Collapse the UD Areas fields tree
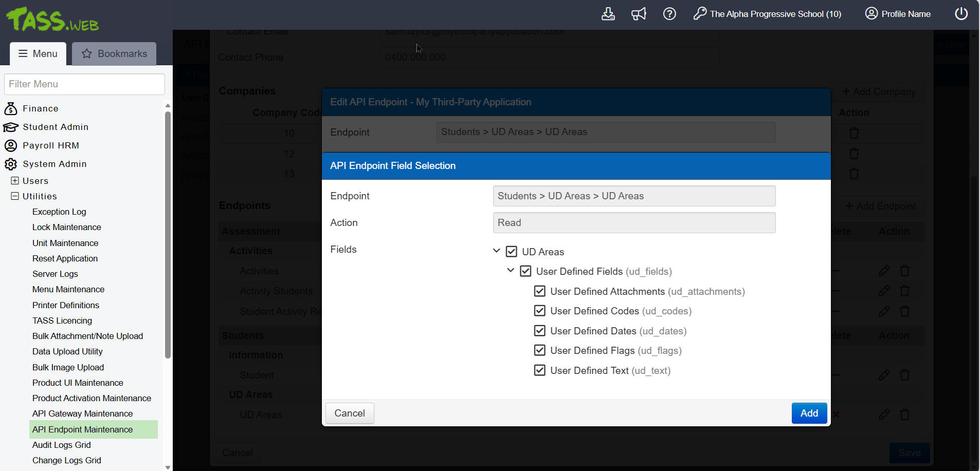The height and width of the screenshot is (471, 980). (496, 251)
